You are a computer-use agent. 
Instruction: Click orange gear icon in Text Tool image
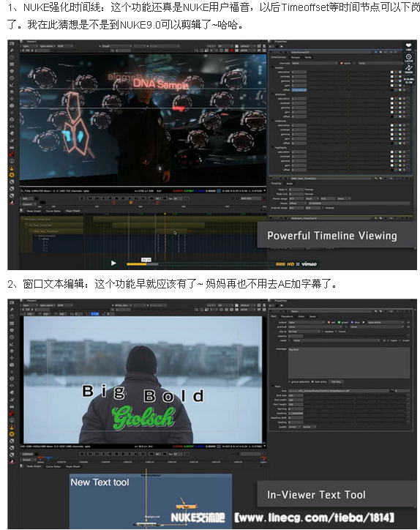[x=12, y=433]
